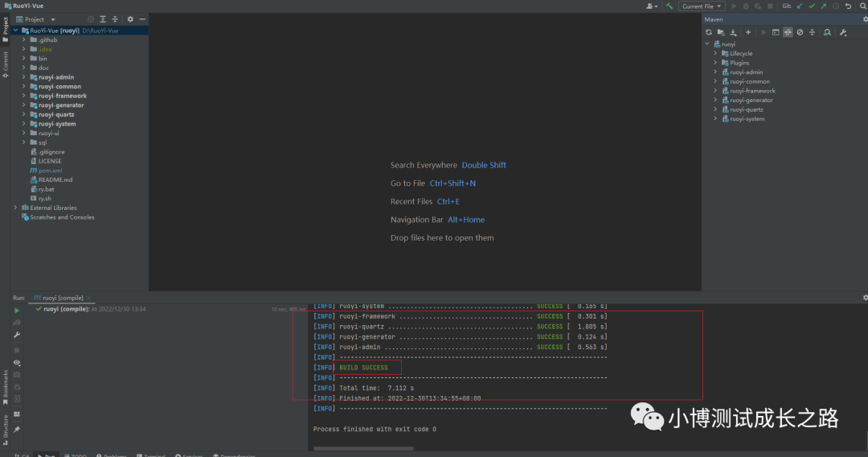The height and width of the screenshot is (457, 868).
Task: Click the Git Commit green checkmark
Action: click(x=812, y=6)
